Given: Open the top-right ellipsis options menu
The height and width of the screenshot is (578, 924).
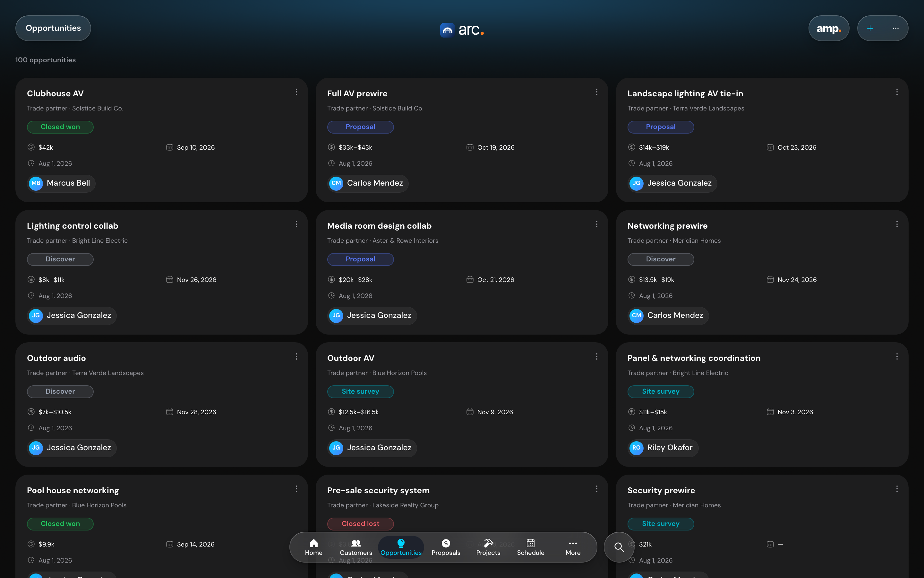Looking at the screenshot, I should click(895, 28).
